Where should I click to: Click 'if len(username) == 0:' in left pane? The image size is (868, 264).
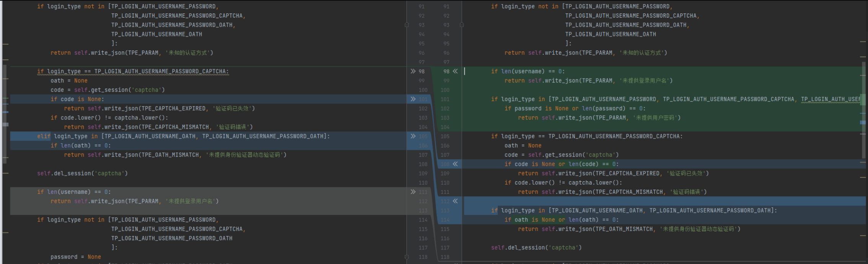click(74, 192)
